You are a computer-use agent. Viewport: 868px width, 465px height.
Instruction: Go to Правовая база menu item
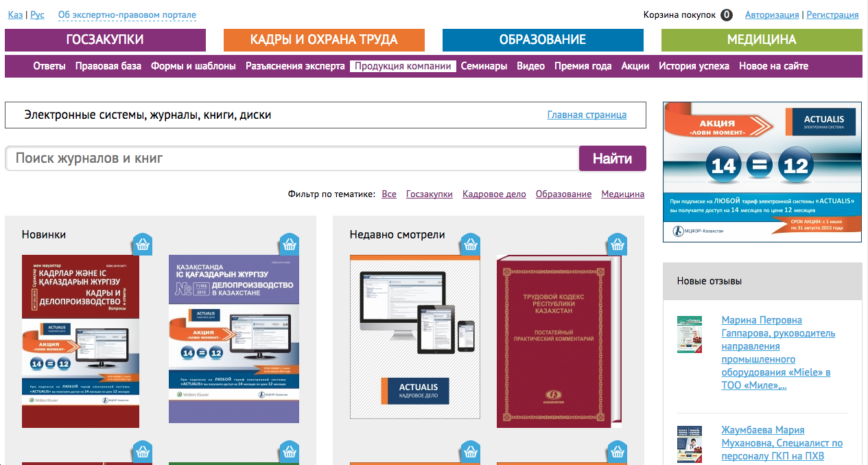[x=108, y=66]
